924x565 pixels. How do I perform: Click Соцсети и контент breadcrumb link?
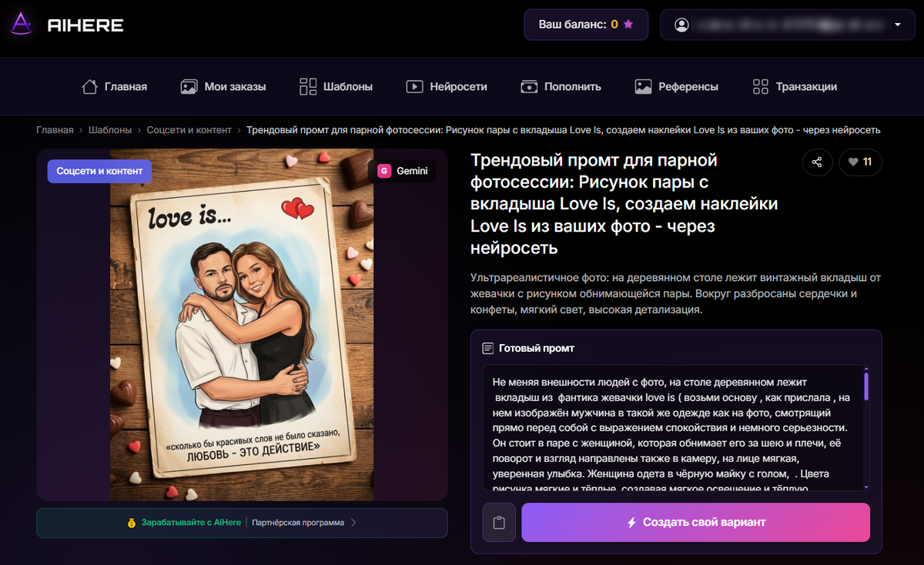coord(189,130)
